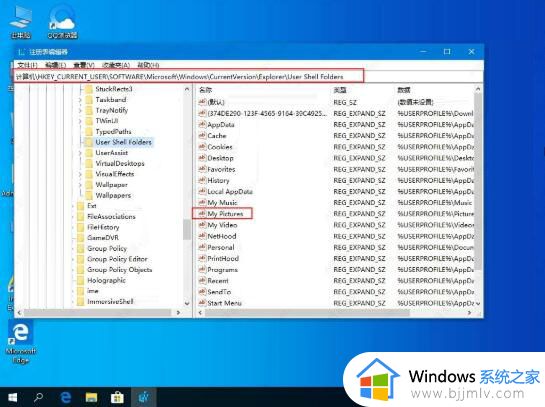Select the My Pictures value
This screenshot has height=407, width=545.
click(225, 214)
